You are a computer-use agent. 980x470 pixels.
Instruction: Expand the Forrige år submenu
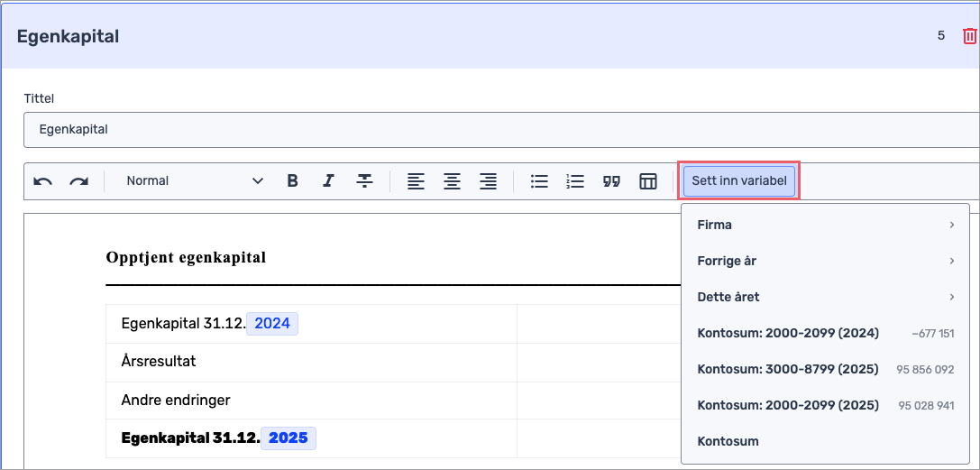pos(825,262)
